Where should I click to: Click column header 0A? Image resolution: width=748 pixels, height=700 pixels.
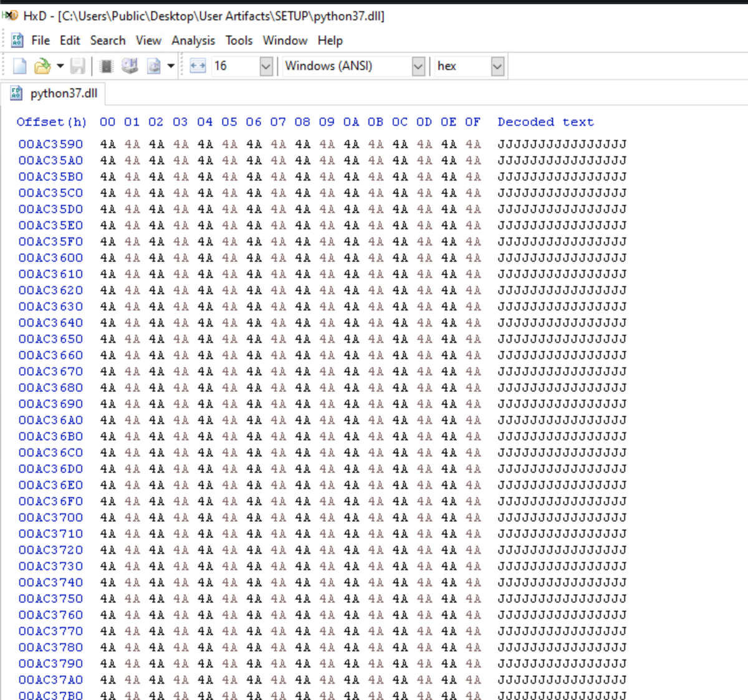pos(351,122)
